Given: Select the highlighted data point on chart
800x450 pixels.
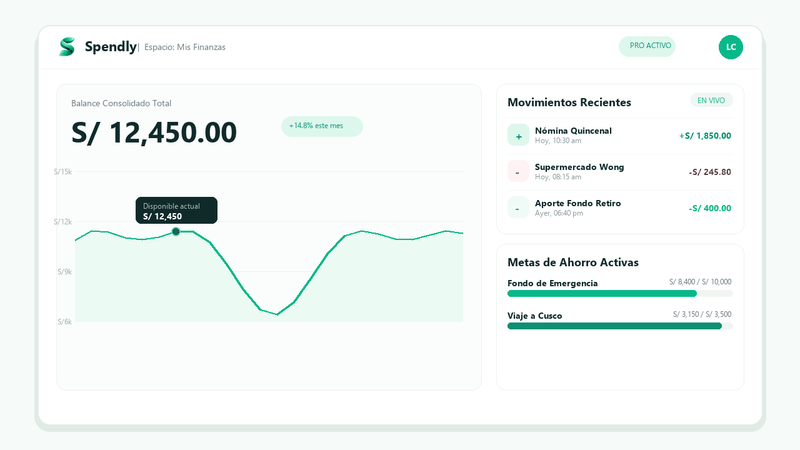Looking at the screenshot, I should (176, 232).
